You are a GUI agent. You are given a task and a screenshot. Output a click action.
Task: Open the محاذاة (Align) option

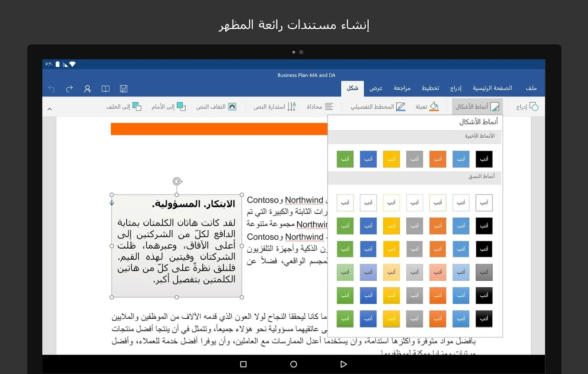tap(320, 107)
